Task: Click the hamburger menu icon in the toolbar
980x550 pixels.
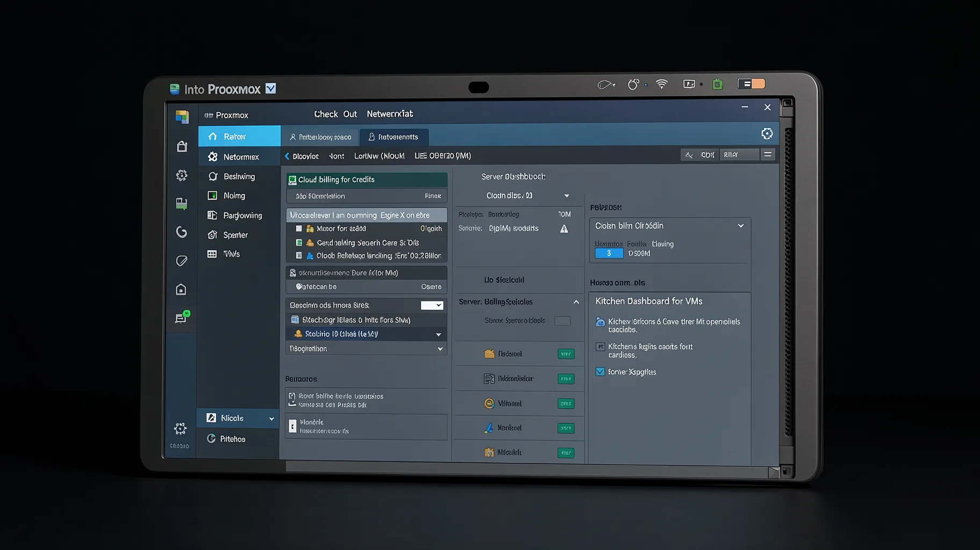Action: point(768,155)
